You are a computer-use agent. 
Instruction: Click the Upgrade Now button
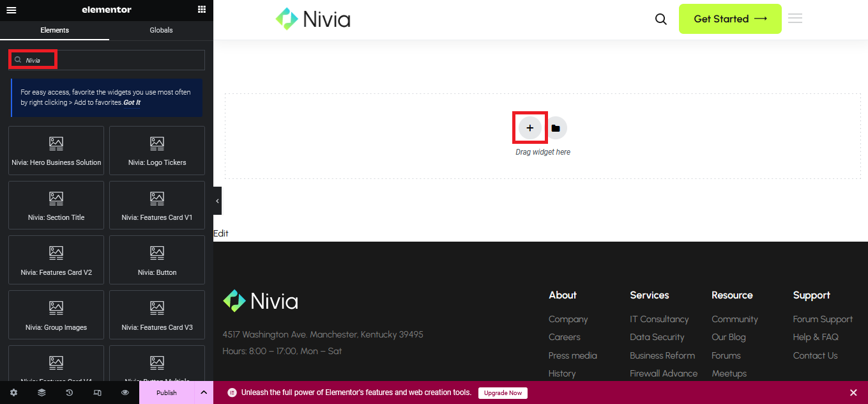[503, 392]
